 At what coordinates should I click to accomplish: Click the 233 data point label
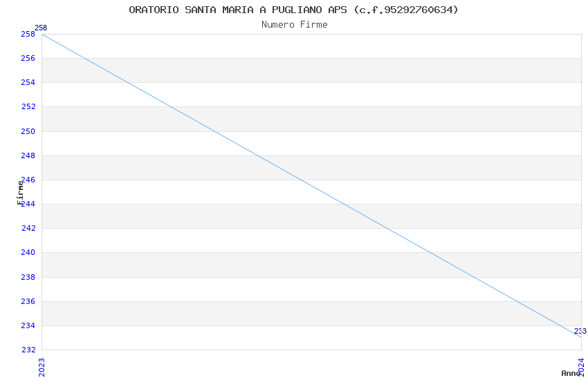tap(580, 331)
